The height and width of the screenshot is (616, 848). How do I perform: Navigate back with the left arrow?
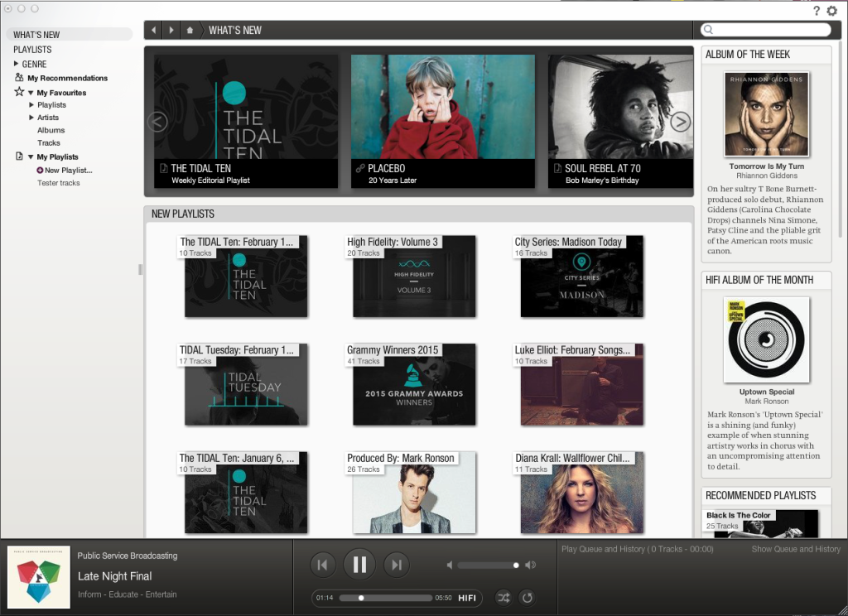(x=154, y=31)
